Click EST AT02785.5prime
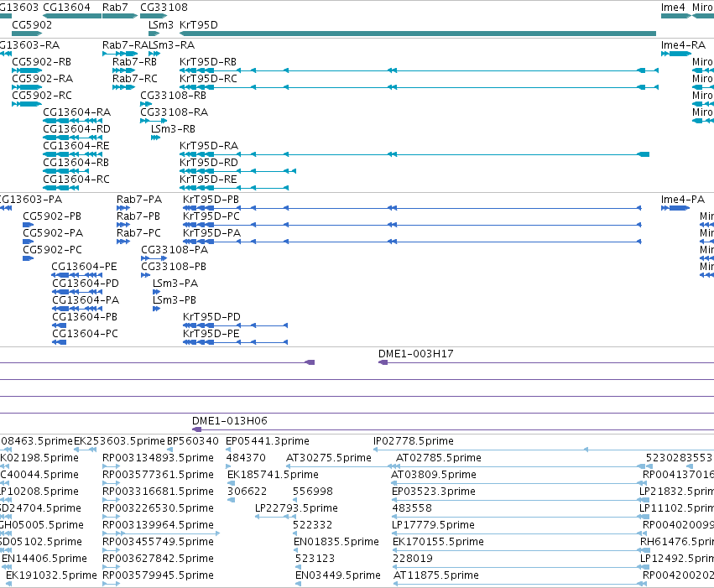 (x=439, y=458)
